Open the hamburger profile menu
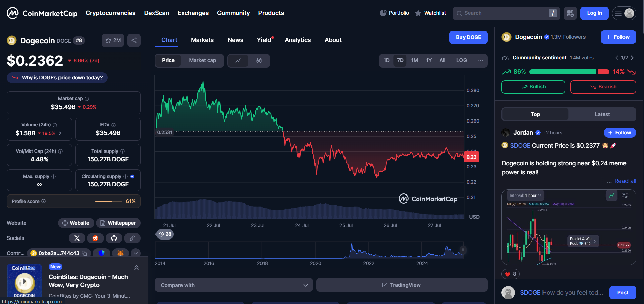Screen dimensions: 644x304 (x=624, y=13)
